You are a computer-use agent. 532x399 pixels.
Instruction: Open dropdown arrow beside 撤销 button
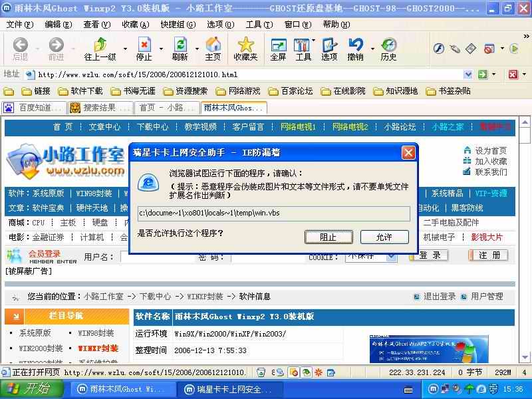(x=372, y=49)
